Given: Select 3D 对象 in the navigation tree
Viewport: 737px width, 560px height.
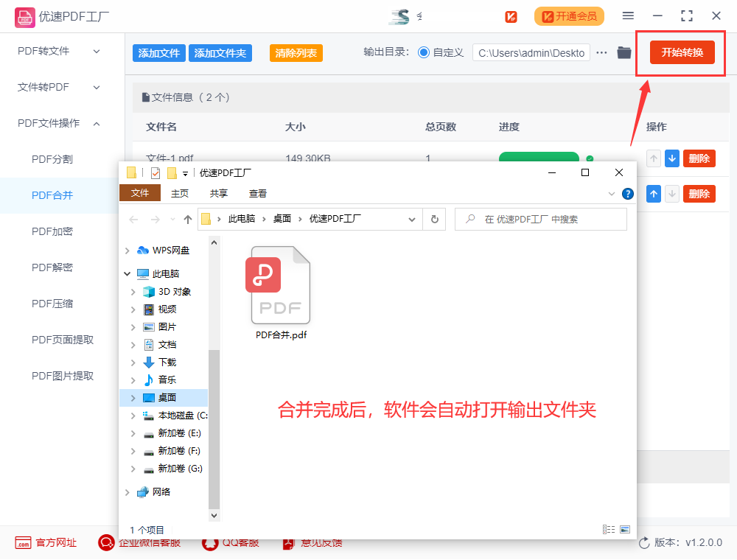Looking at the screenshot, I should (x=175, y=292).
